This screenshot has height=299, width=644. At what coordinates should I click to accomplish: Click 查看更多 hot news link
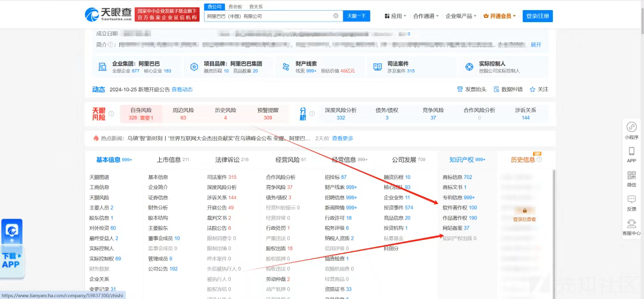tap(342, 138)
